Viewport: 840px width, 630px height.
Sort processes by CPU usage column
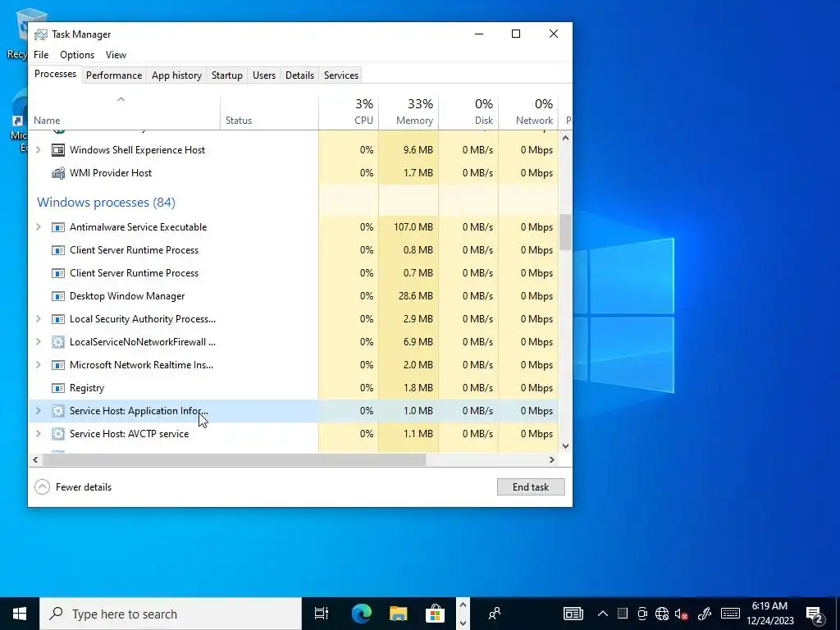coord(349,112)
